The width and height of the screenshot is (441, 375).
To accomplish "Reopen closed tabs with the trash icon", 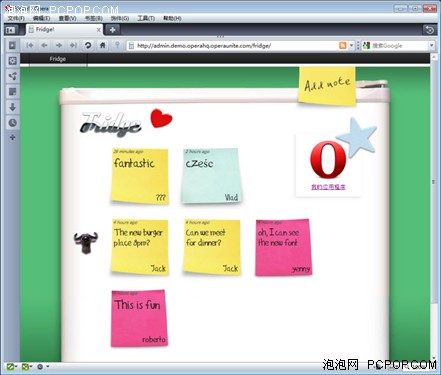I will point(430,30).
